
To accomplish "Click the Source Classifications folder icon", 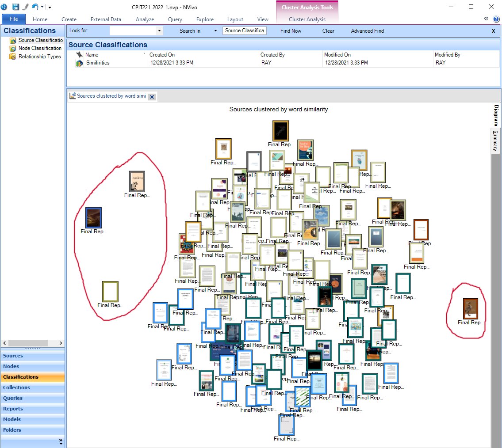I will click(12, 40).
